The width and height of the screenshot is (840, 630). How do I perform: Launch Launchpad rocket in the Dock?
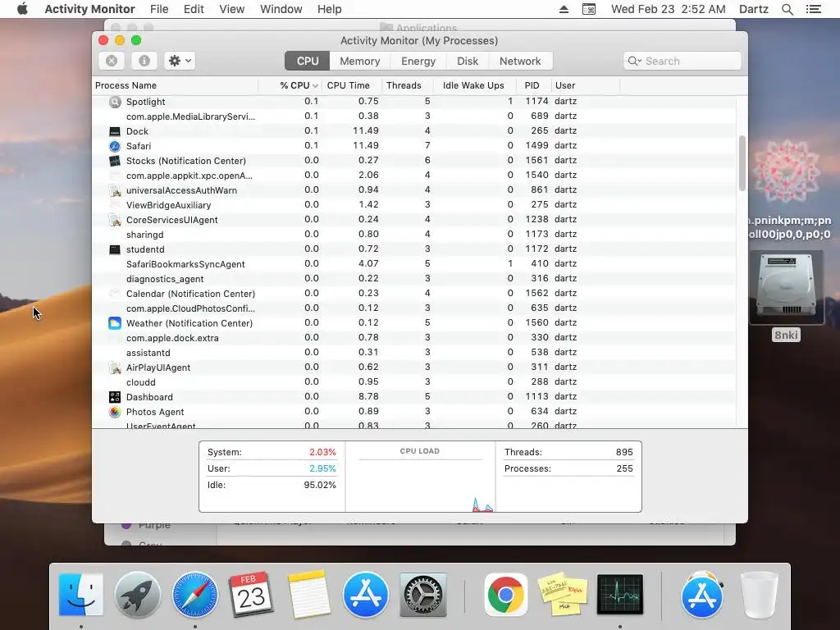[138, 595]
